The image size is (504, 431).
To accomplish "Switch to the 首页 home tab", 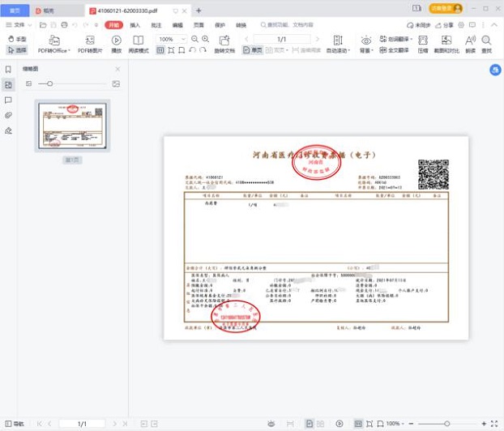I will tap(14, 10).
